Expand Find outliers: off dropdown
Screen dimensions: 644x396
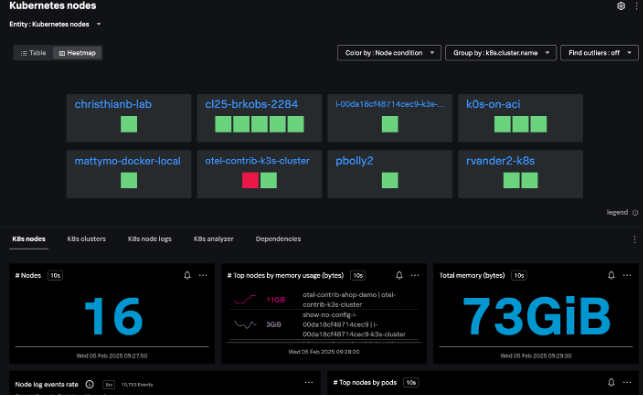599,53
